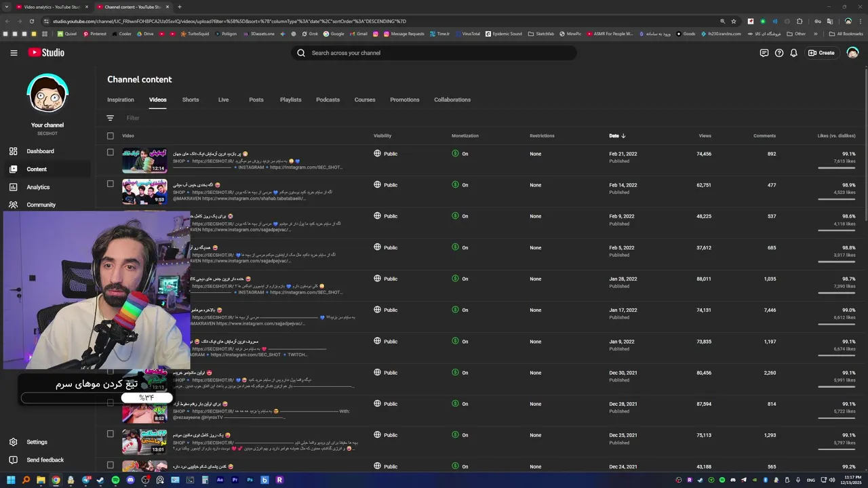
Task: Open the Help question mark icon
Action: click(779, 53)
